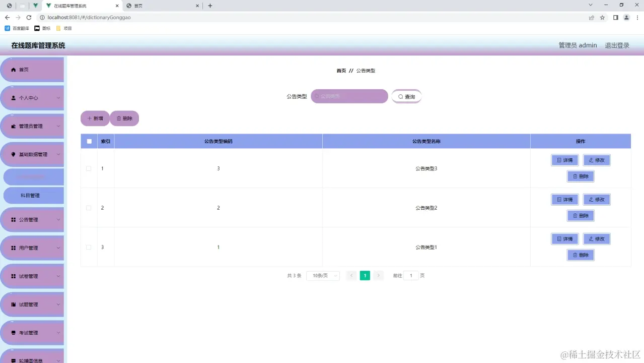The width and height of the screenshot is (644, 363).
Task: View 详情 for 公告类型2
Action: click(565, 200)
